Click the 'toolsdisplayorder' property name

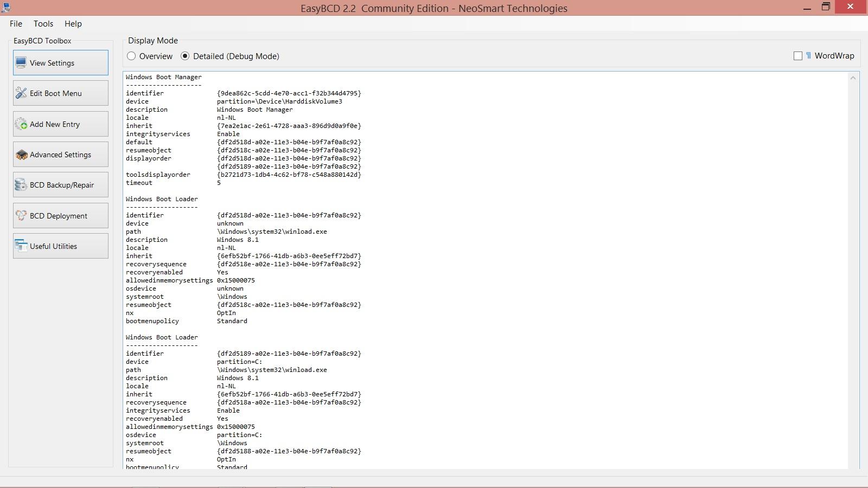[x=158, y=175]
